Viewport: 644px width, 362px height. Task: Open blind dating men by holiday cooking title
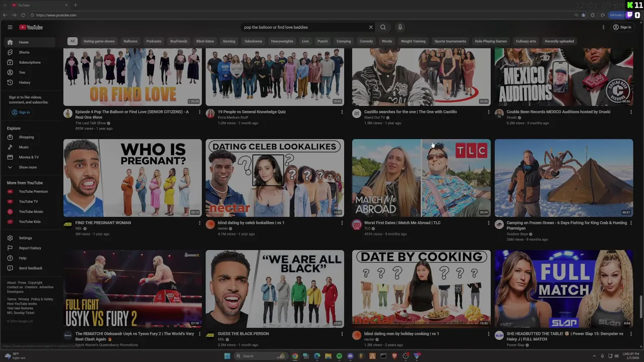point(401,334)
